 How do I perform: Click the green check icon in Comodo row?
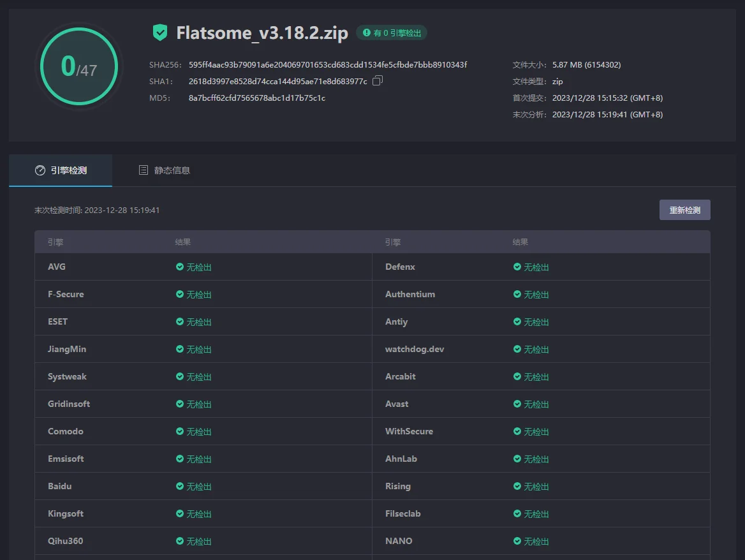180,431
